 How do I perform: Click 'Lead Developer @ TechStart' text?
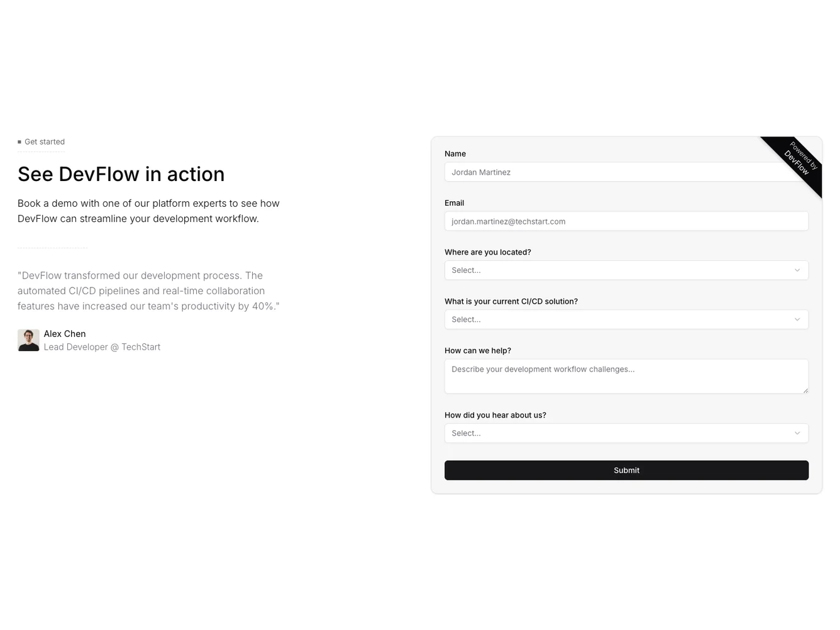[x=102, y=347]
